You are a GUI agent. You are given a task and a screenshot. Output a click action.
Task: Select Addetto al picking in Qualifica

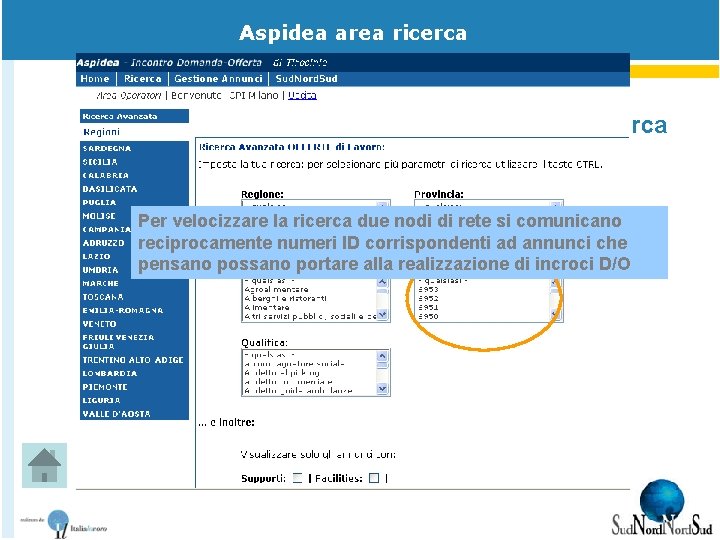(282, 373)
